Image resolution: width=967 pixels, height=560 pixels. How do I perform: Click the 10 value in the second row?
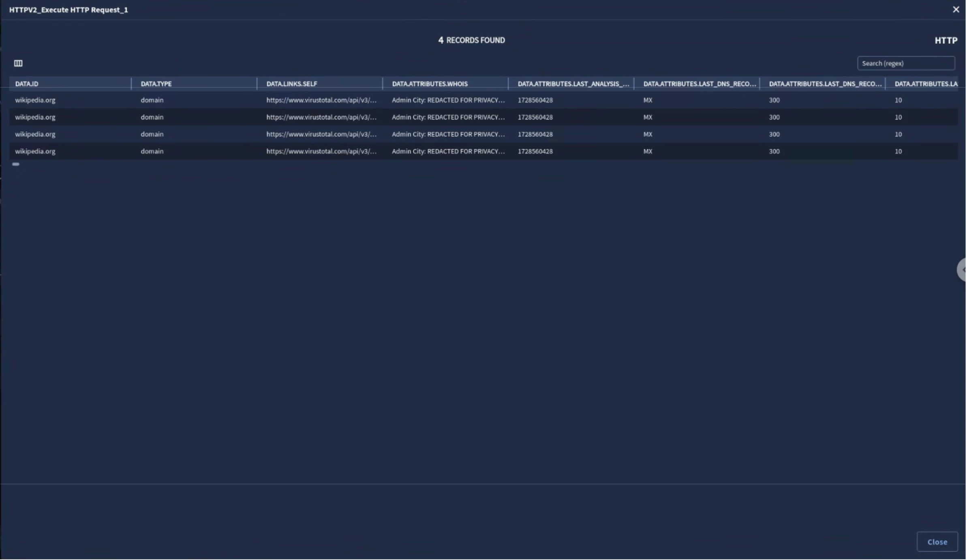click(899, 117)
